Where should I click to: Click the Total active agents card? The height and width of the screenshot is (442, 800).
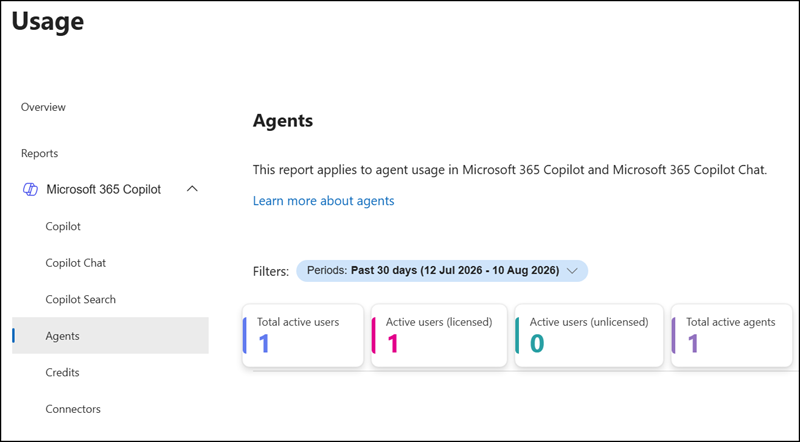pos(731,335)
